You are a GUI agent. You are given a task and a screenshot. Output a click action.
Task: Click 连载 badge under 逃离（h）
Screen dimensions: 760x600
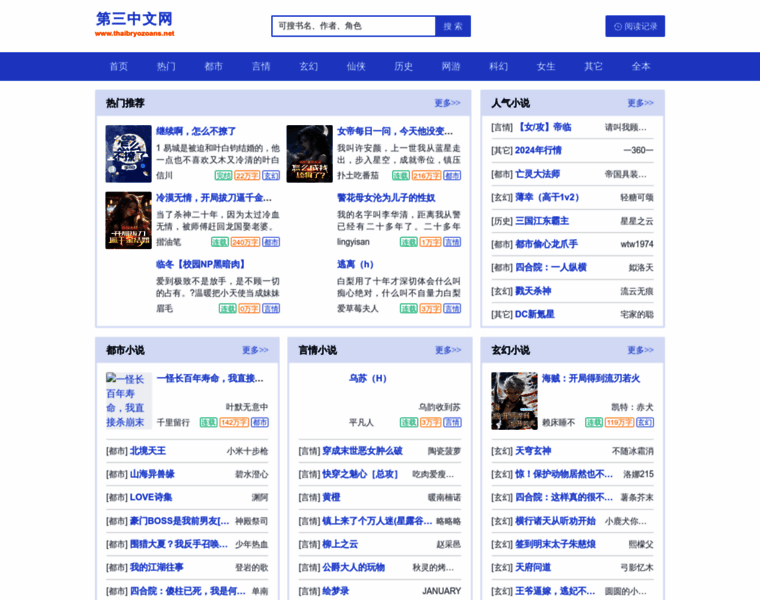click(409, 308)
